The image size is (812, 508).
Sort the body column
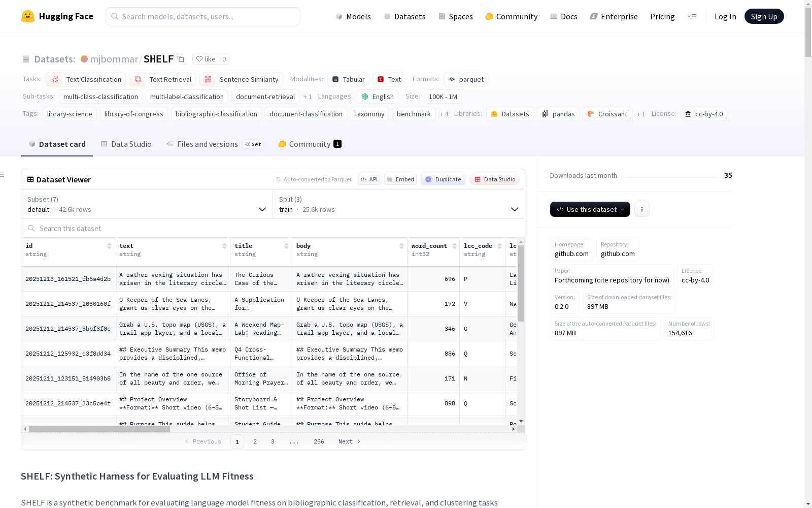click(x=401, y=246)
